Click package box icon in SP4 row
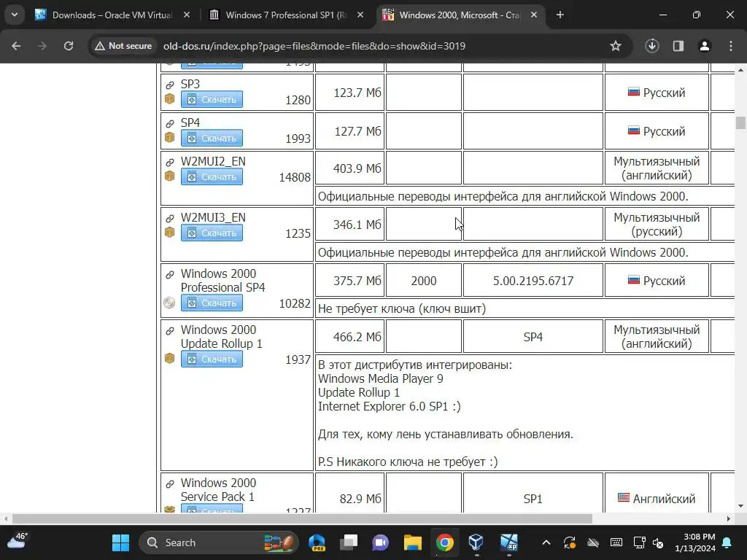 pos(169,137)
